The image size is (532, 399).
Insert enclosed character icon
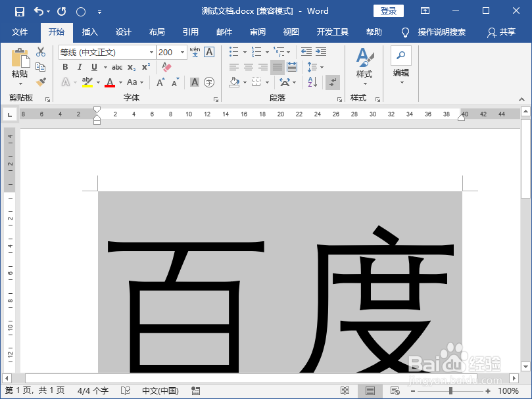(x=209, y=82)
